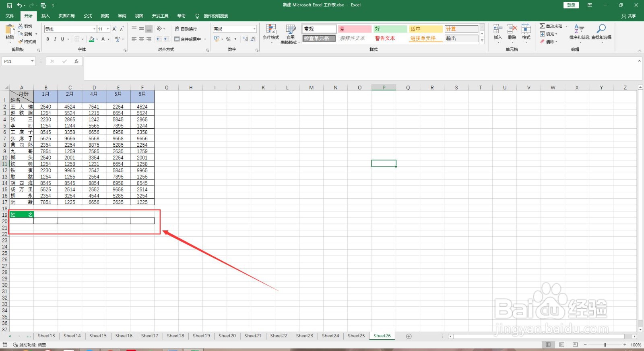Click the comma style icon

235,39
